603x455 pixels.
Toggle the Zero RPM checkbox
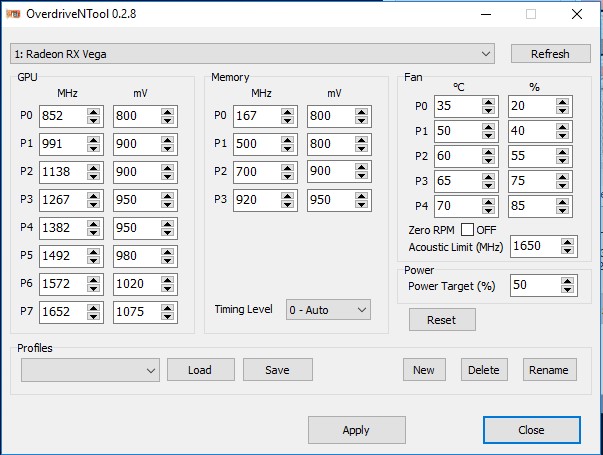pyautogui.click(x=467, y=230)
